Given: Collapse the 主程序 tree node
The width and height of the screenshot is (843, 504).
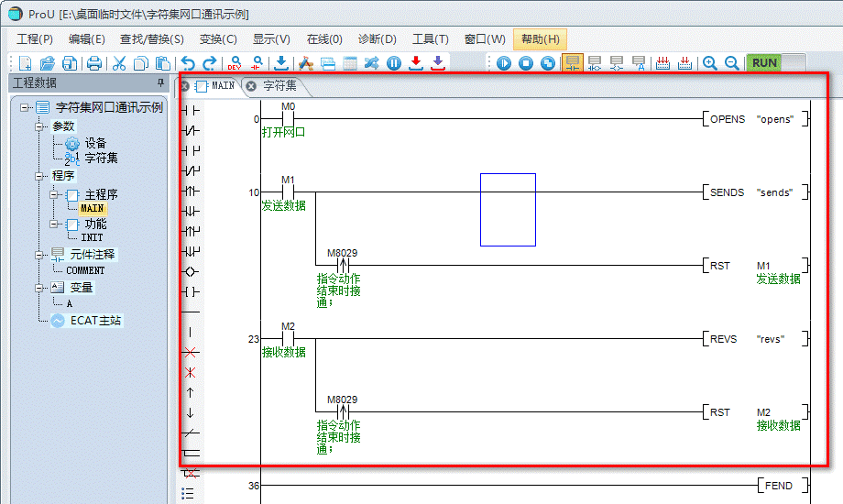Looking at the screenshot, I should point(54,194).
